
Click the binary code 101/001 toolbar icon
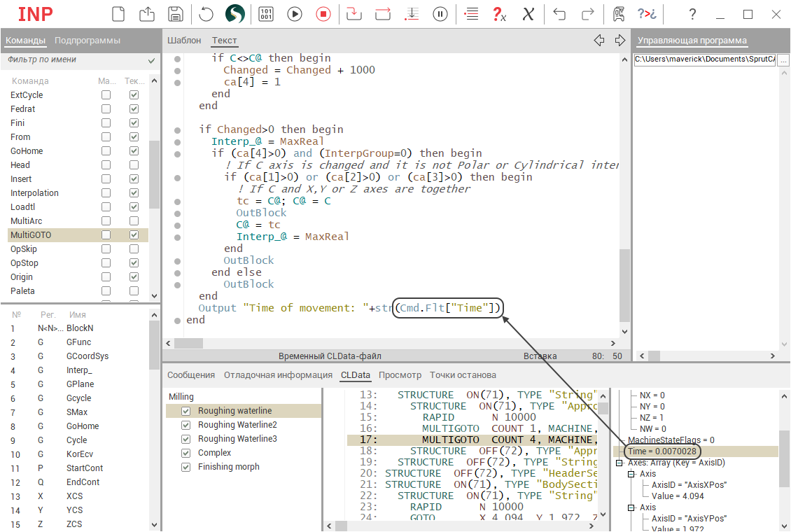[266, 14]
